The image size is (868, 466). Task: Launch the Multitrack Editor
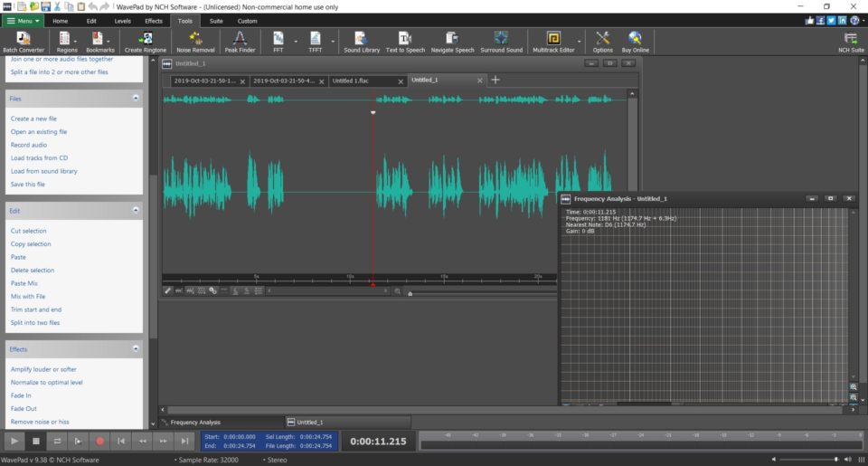(553, 42)
